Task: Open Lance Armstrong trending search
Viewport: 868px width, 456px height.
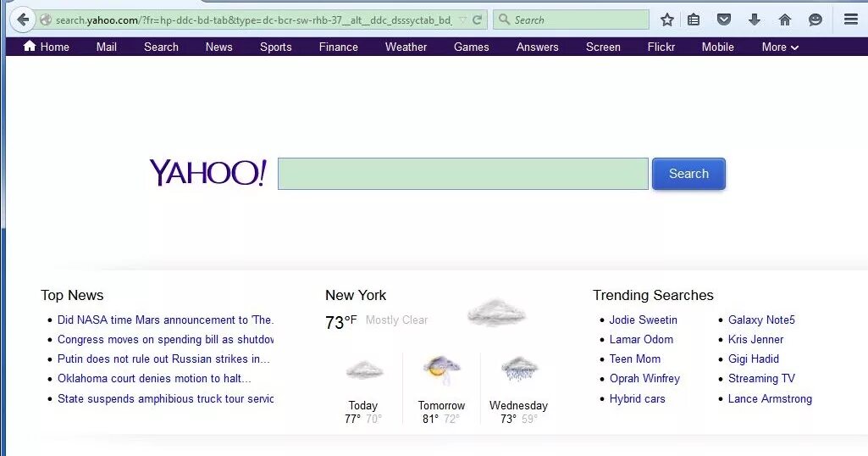Action: [770, 398]
